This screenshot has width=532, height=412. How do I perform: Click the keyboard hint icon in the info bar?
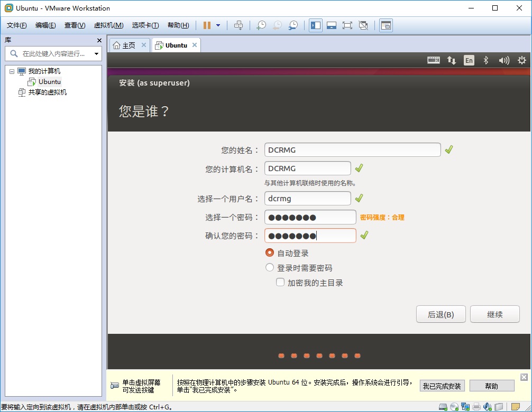point(115,386)
